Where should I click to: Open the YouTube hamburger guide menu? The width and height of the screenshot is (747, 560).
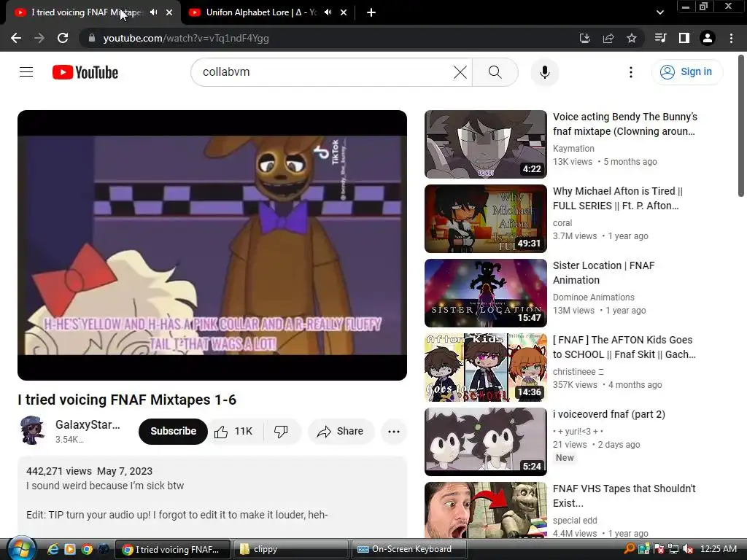click(x=26, y=72)
